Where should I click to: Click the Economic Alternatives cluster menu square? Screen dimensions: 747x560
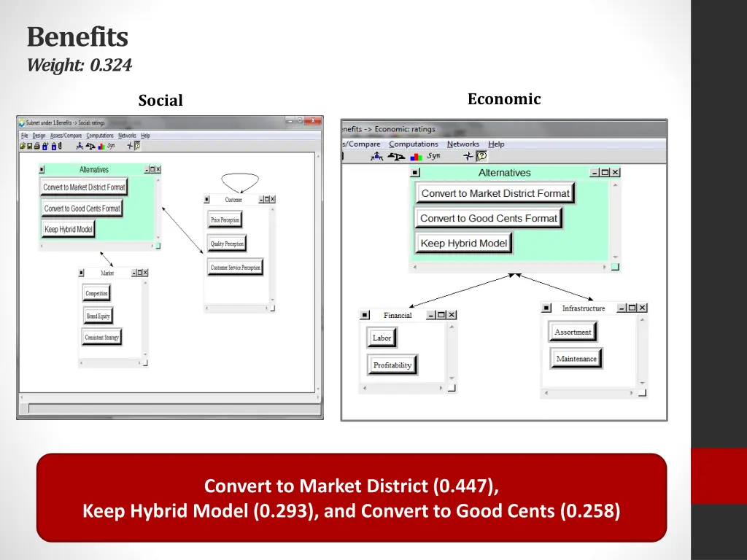point(415,172)
